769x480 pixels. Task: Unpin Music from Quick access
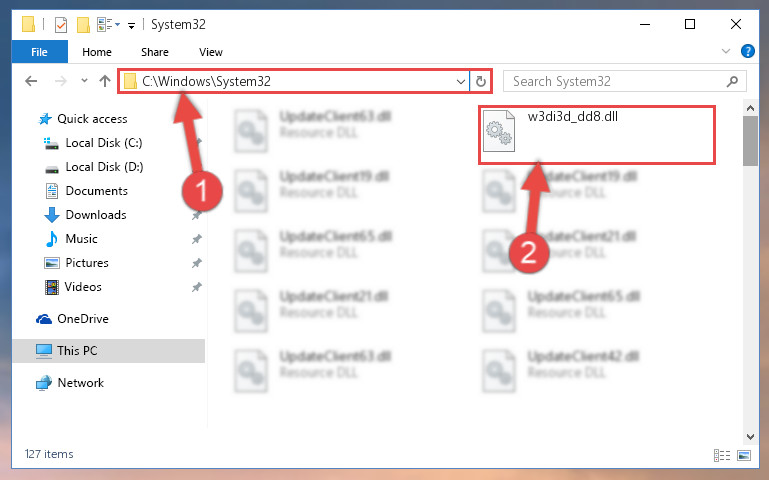(x=197, y=239)
